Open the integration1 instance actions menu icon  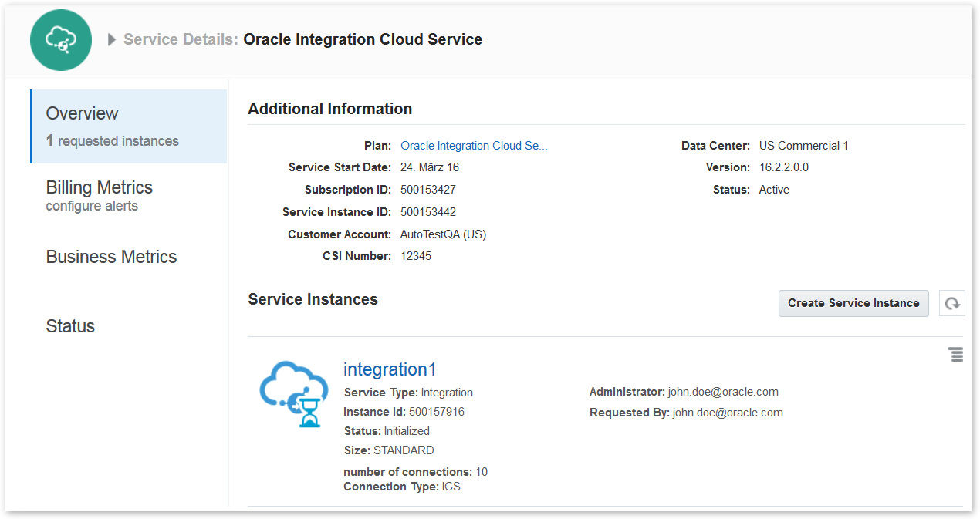pyautogui.click(x=955, y=355)
